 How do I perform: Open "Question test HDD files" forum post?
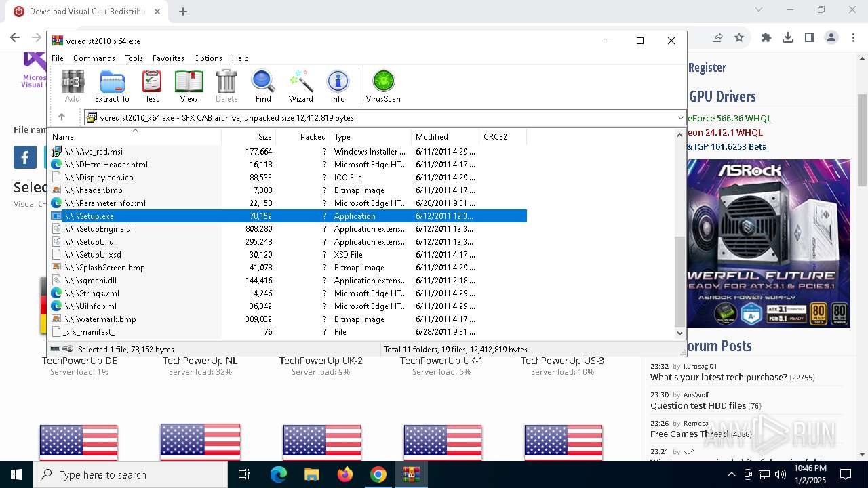click(698, 406)
